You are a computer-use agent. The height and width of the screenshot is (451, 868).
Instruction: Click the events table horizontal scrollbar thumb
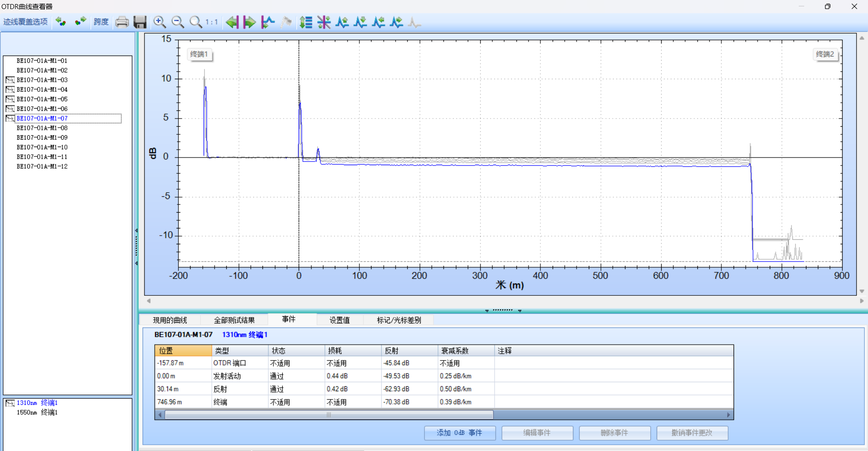329,415
